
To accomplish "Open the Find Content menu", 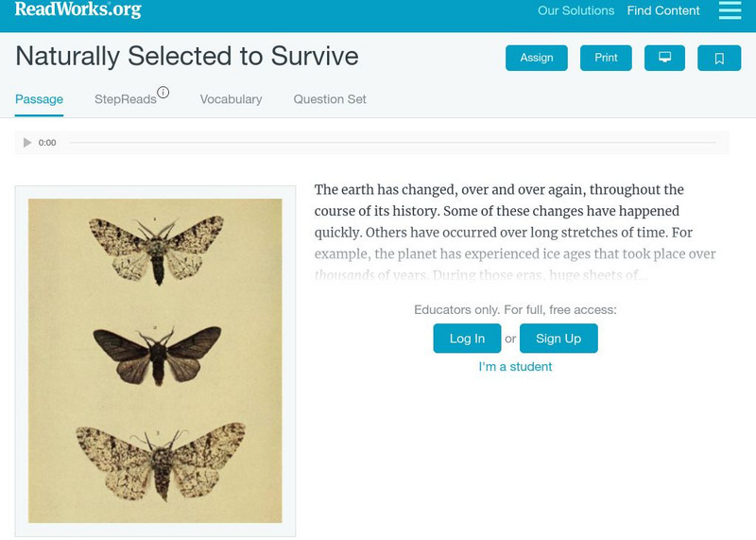I will (663, 11).
